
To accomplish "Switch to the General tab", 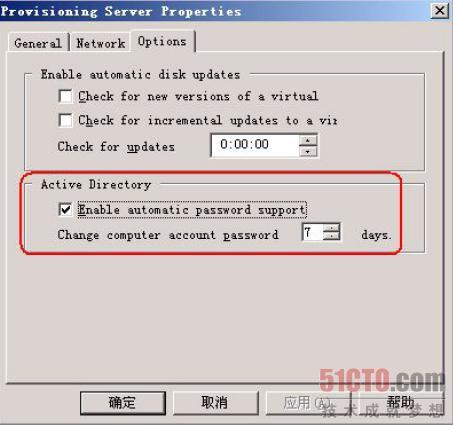I will (x=39, y=43).
